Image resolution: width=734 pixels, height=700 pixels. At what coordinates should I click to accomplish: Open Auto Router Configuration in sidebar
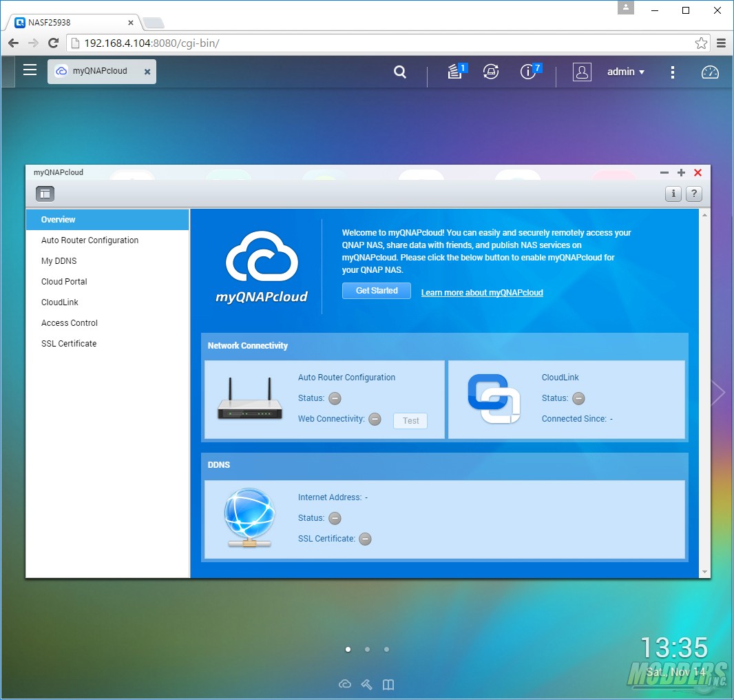click(107, 240)
